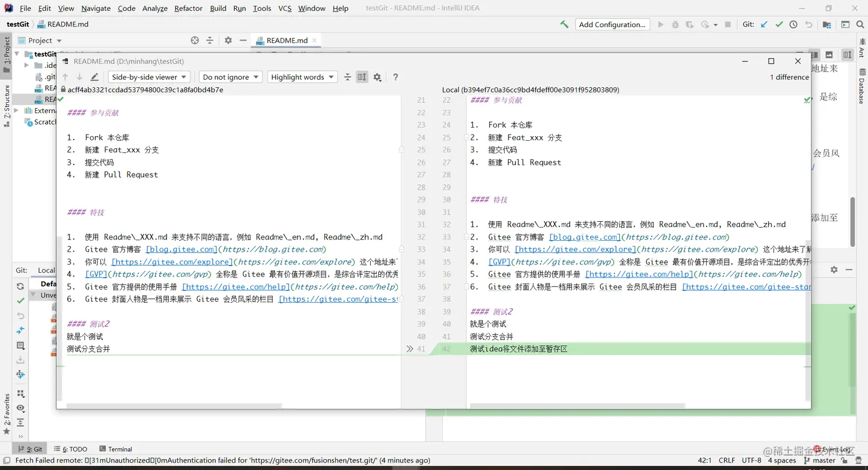The image size is (868, 470).
Task: Go to previous difference arrow
Action: pyautogui.click(x=65, y=77)
